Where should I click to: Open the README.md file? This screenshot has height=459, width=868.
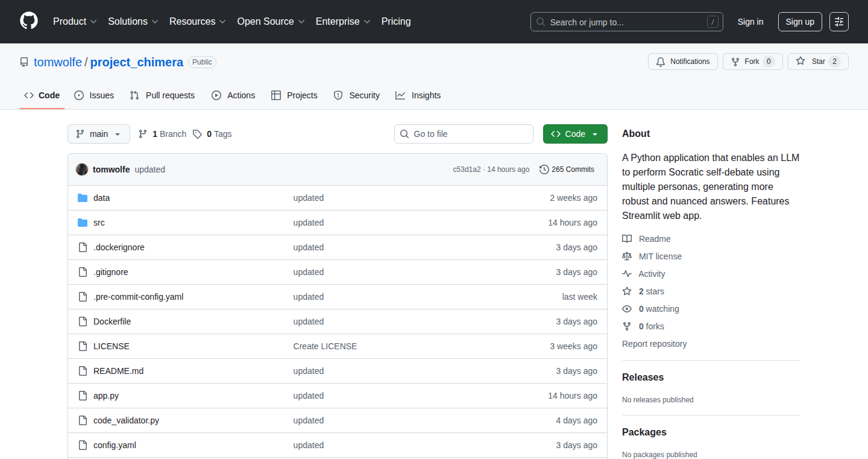click(x=119, y=371)
